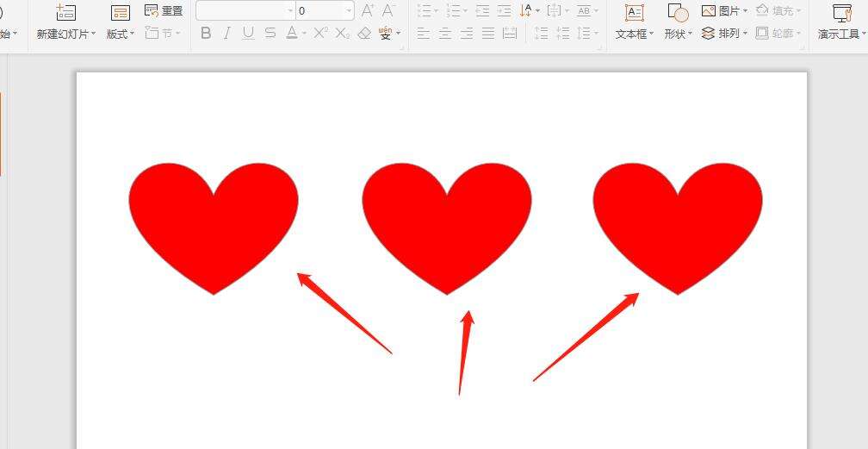Click the wén pinyin guide icon
The height and width of the screenshot is (449, 868).
[386, 34]
